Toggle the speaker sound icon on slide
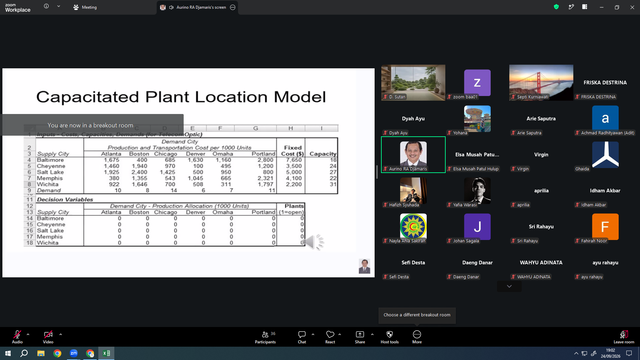This screenshot has width=640, height=360. tap(314, 242)
